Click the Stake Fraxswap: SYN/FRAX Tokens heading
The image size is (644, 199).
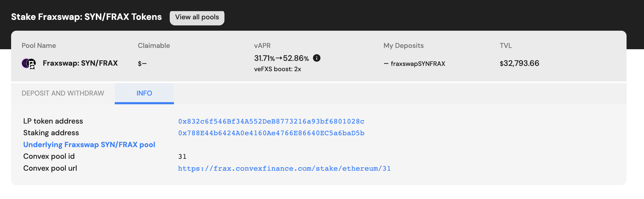coord(86,17)
